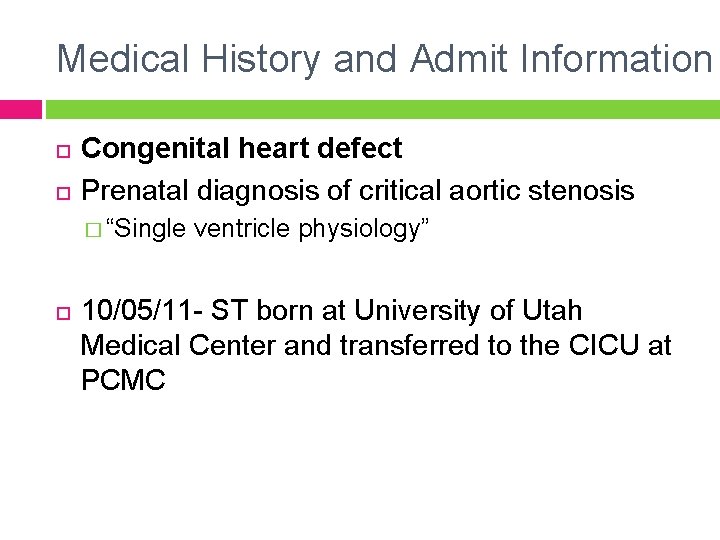Click the words Medical Center in last bullet
720x540 pixels.
tap(178, 346)
